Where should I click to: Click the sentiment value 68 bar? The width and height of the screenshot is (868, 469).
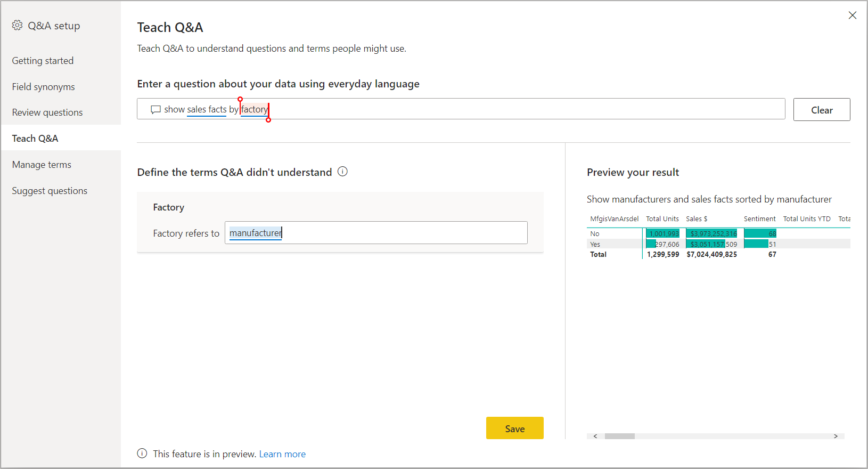(x=760, y=233)
